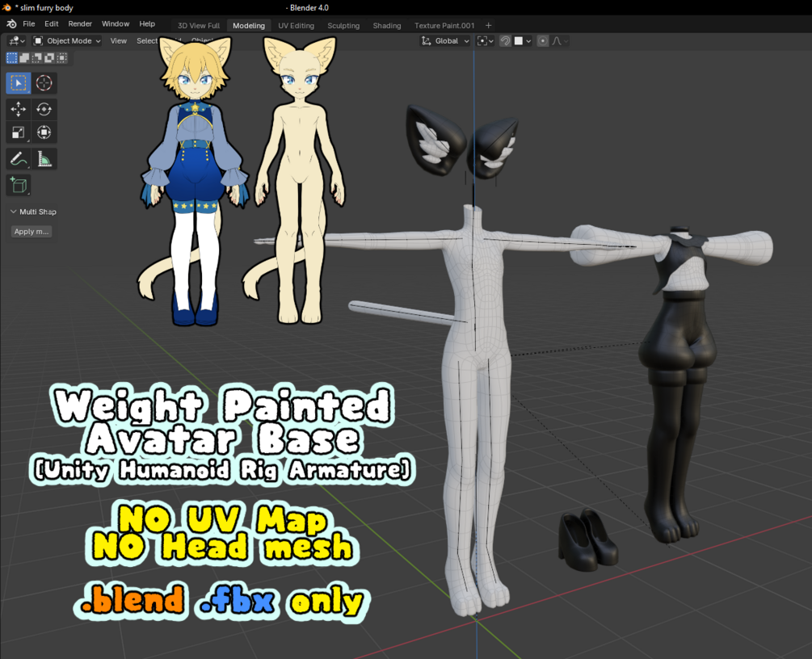Screen dimensions: 812x659
Task: Select the Transform tool
Action: pos(44,132)
